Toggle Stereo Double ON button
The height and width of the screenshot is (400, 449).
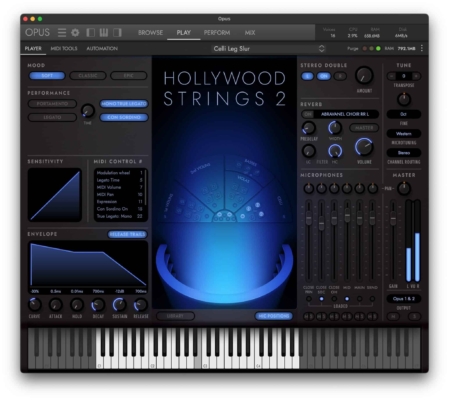coord(324,76)
